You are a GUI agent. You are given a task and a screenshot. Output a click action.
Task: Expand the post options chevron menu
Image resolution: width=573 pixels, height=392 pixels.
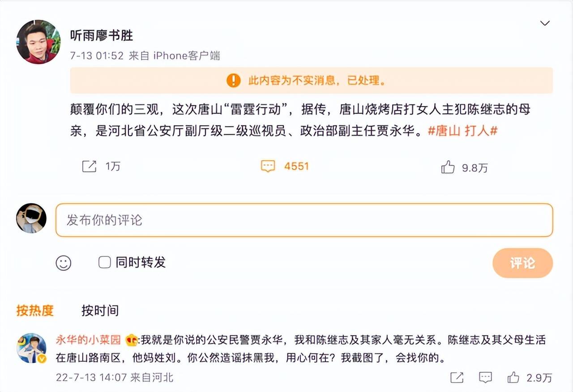coord(545,23)
